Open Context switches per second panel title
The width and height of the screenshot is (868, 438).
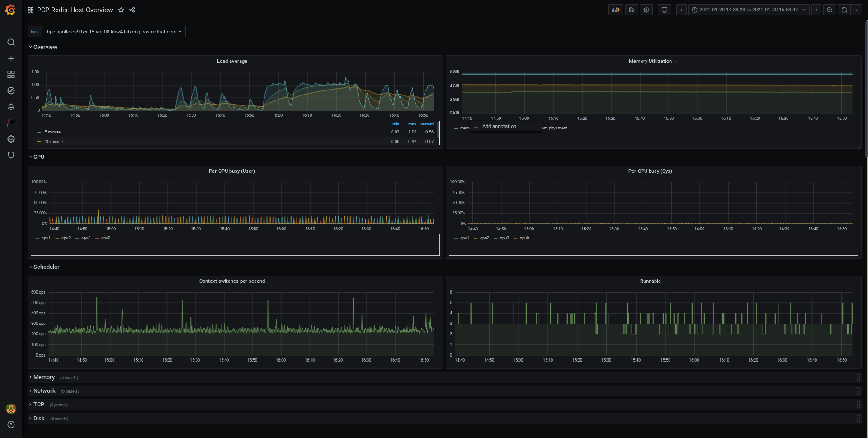tap(232, 281)
